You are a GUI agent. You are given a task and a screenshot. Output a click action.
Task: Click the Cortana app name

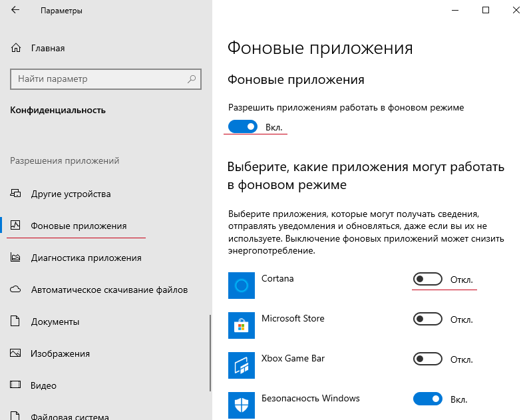[277, 278]
